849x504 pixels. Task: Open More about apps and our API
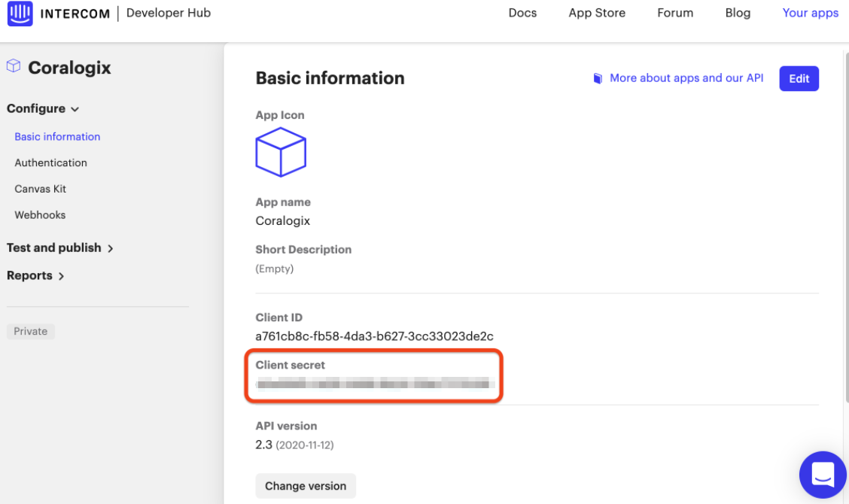click(x=686, y=78)
